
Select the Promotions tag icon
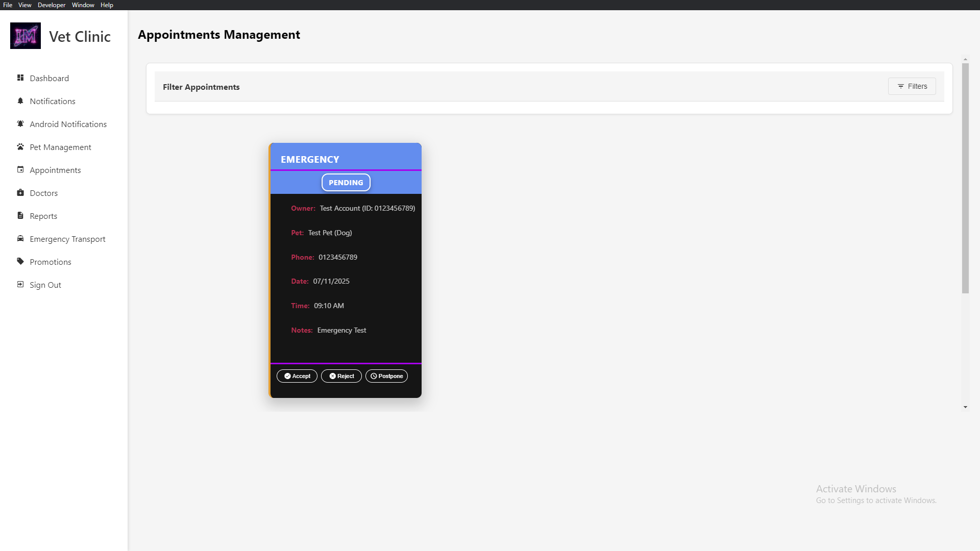[20, 262]
